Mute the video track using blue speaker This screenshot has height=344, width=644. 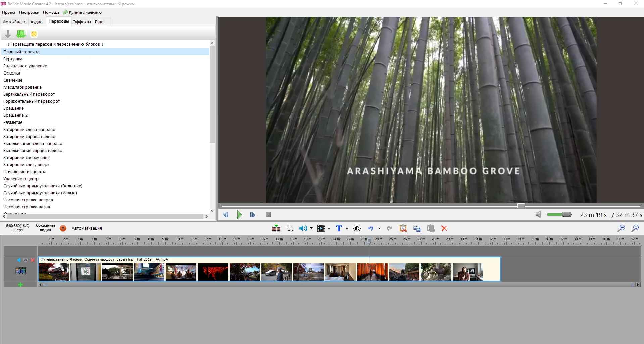pyautogui.click(x=19, y=260)
